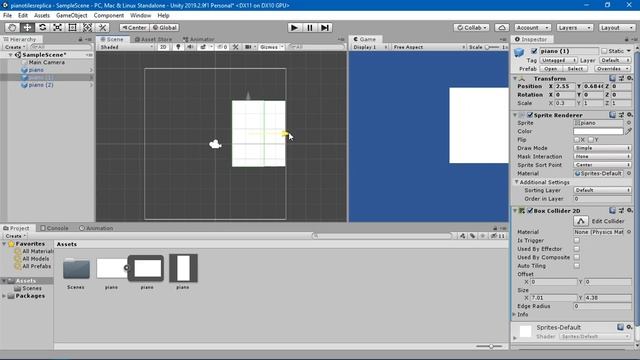Toggle Sprite Renderer enabled checkbox
The image size is (640, 360).
click(530, 115)
